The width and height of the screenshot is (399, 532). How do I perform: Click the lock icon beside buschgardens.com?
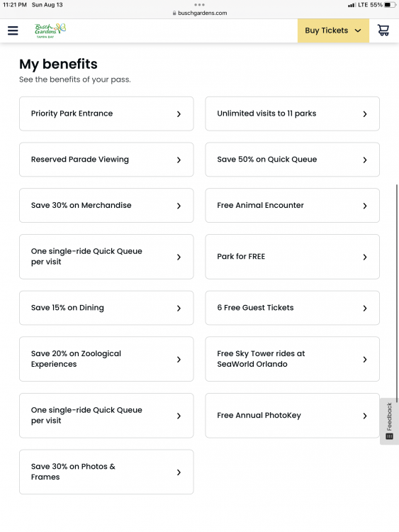coord(174,13)
